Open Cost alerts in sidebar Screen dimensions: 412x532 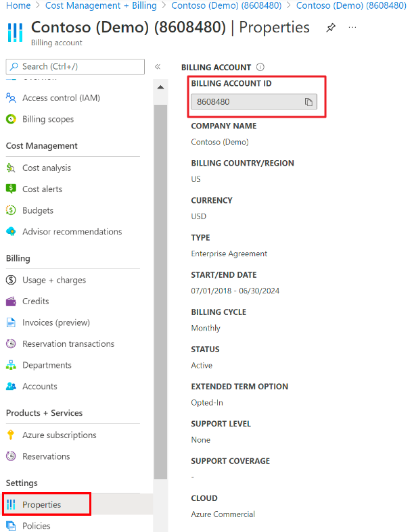[42, 189]
